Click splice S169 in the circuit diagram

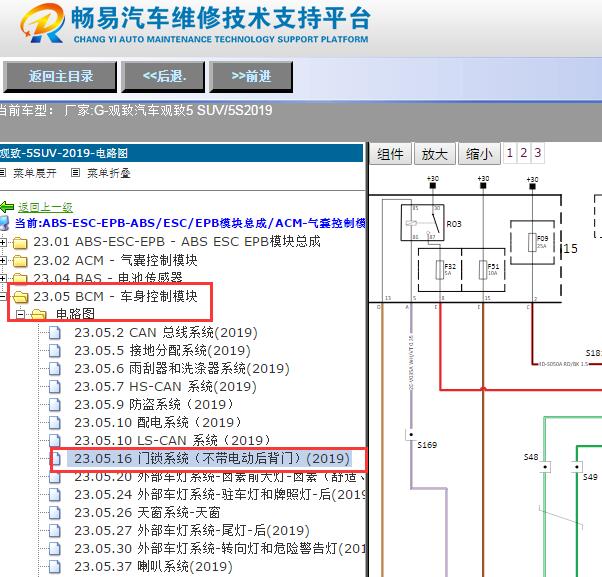click(x=411, y=435)
